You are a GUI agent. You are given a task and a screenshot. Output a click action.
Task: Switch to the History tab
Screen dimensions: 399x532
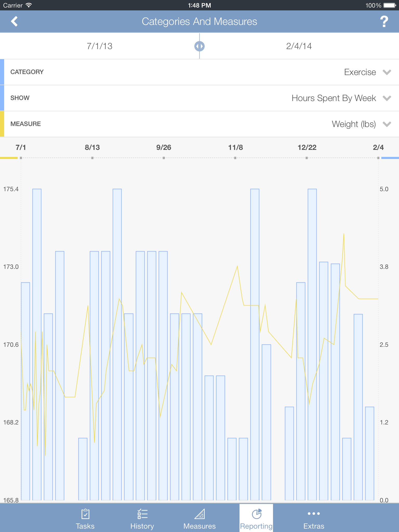[142, 518]
